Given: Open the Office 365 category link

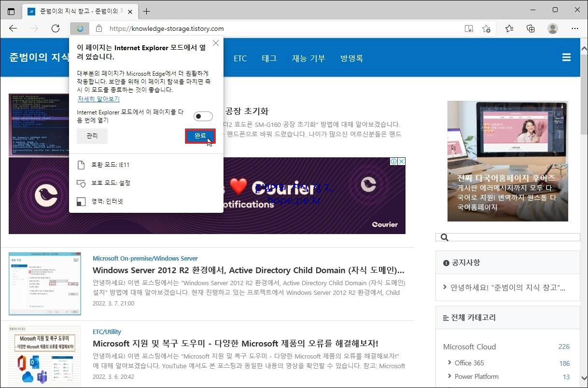Looking at the screenshot, I should coord(469,363).
